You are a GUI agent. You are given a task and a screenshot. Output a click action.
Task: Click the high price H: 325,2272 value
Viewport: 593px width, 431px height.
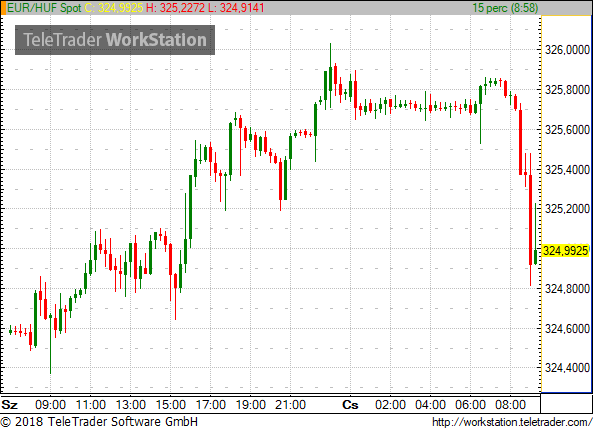(x=176, y=8)
